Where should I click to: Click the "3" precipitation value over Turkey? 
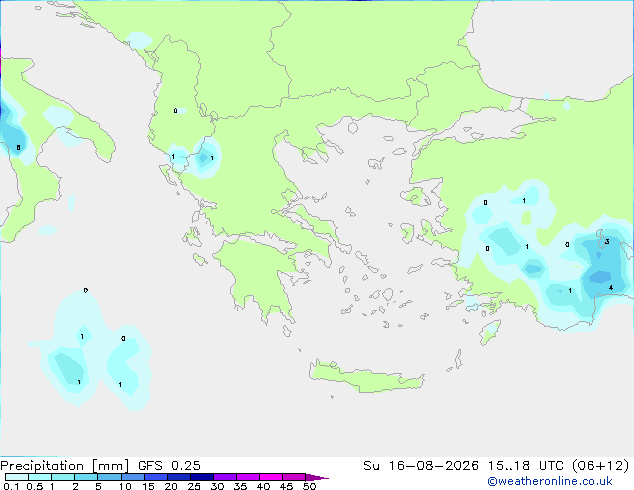(607, 241)
